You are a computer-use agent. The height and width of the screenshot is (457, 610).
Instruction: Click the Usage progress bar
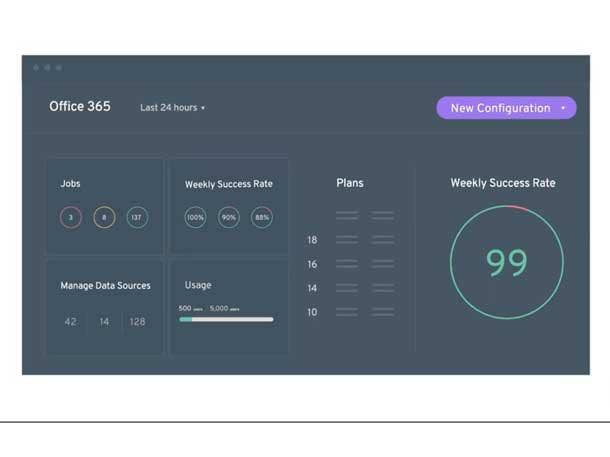click(226, 320)
